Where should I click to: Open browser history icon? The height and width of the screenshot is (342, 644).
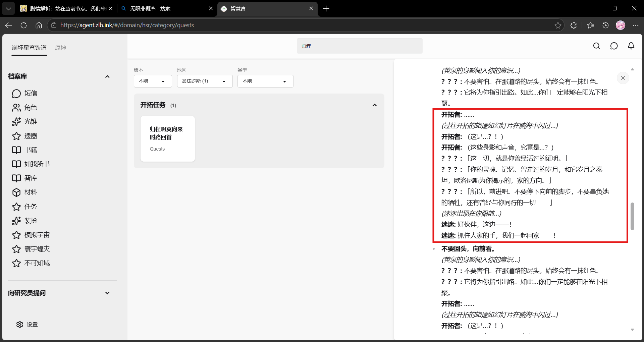pyautogui.click(x=605, y=25)
